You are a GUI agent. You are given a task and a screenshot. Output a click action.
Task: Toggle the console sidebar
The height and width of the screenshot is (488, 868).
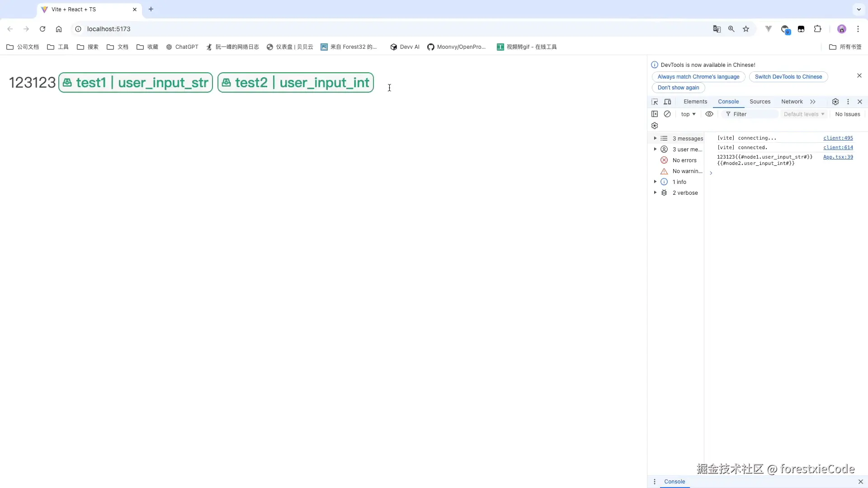click(655, 114)
